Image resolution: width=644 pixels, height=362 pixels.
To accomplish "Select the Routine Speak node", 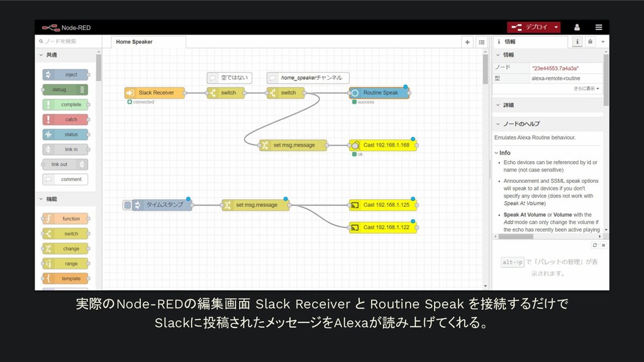I will point(379,93).
